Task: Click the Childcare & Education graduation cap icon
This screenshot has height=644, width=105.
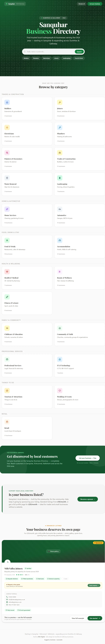Action: coord(7,328)
